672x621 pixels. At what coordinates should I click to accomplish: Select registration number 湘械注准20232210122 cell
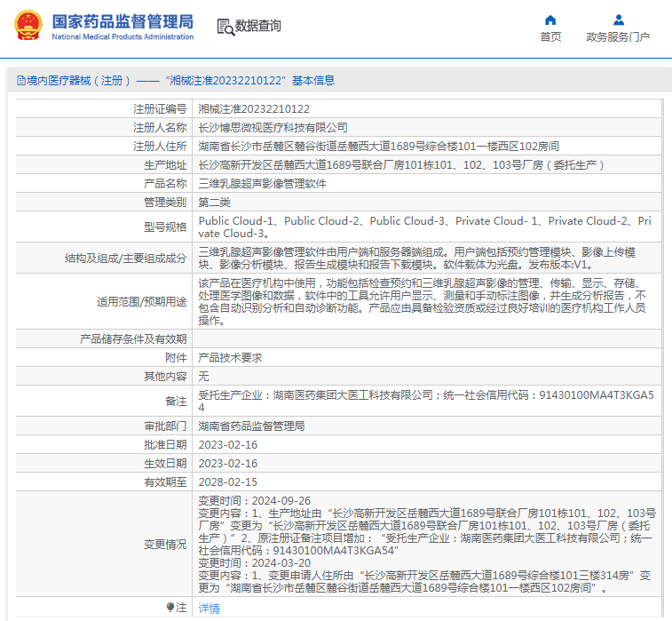tap(254, 109)
